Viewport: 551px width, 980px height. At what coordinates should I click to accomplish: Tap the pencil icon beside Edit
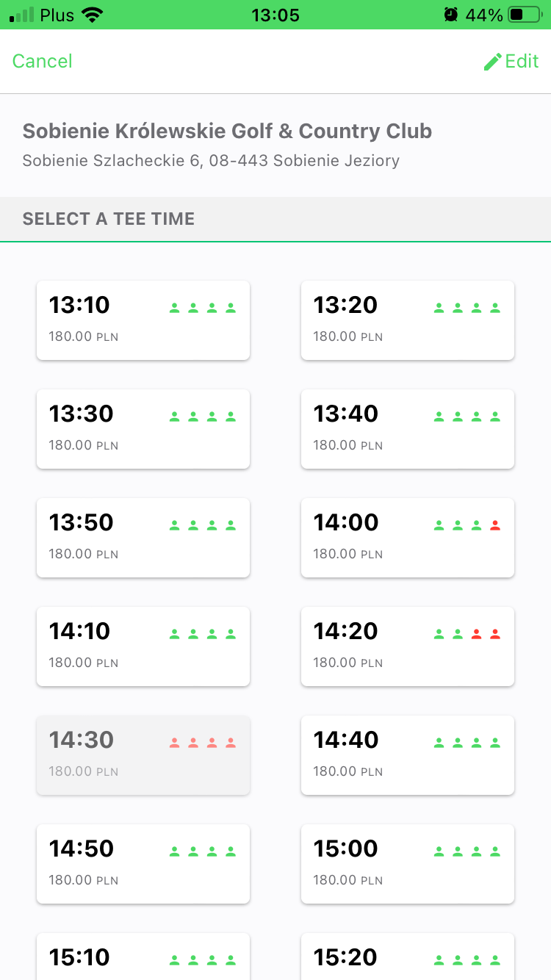click(492, 62)
